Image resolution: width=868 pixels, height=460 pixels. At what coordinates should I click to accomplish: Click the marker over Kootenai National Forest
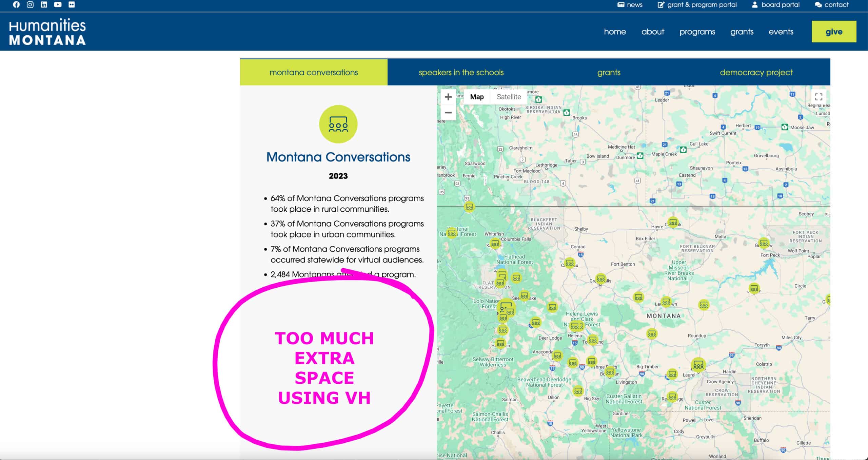click(x=452, y=233)
